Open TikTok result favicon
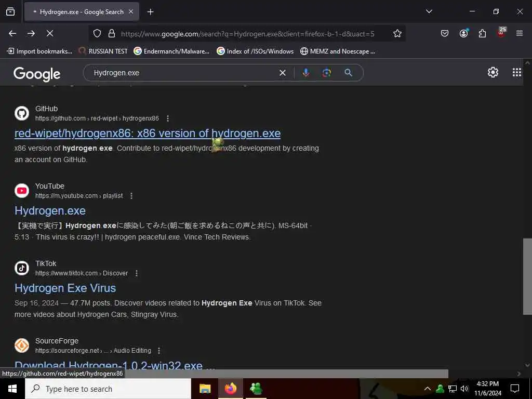Viewport: 532px width, 399px height. click(x=22, y=268)
